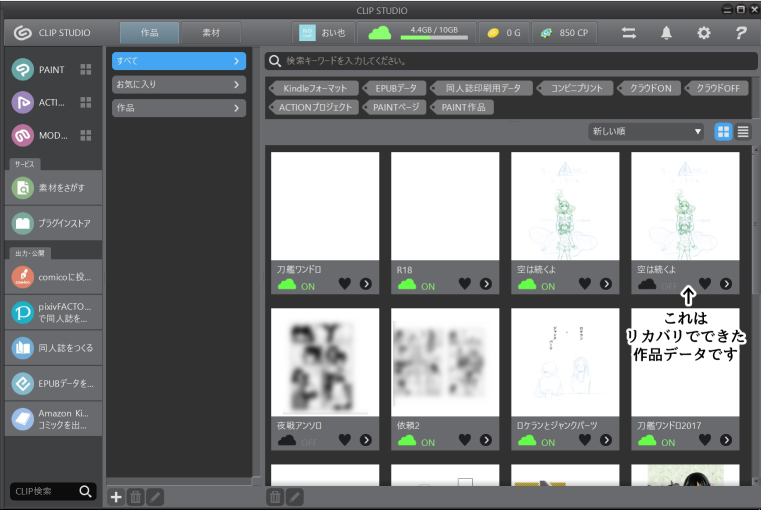Open pixivFACTORY doujinshi service

pyautogui.click(x=53, y=313)
